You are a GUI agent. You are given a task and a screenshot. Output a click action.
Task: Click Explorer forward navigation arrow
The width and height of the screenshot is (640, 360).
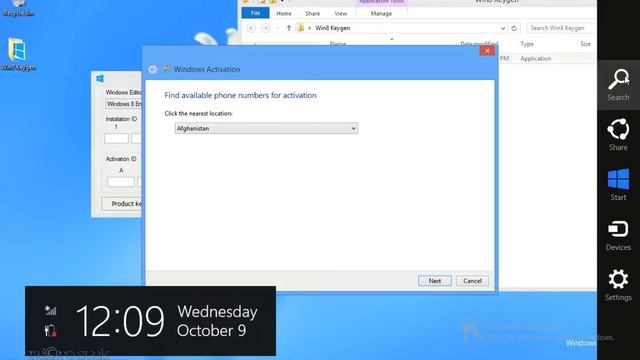[x=266, y=28]
